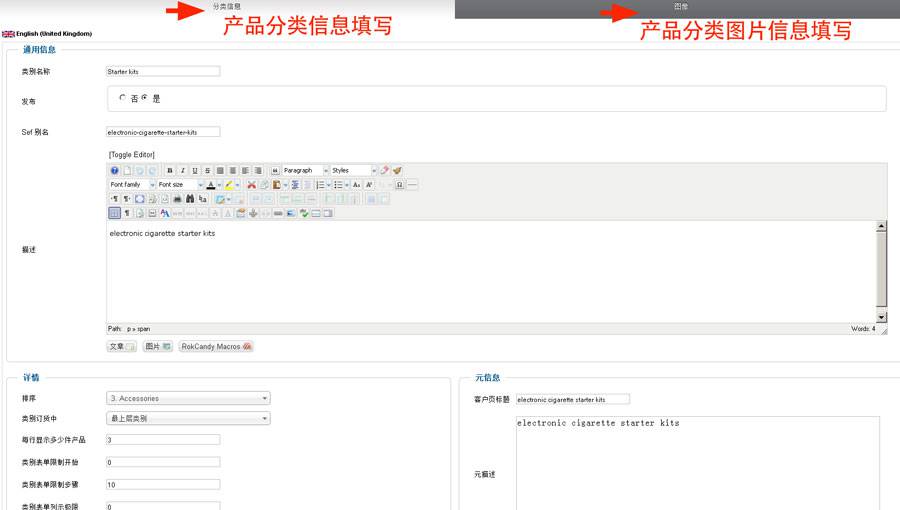Viewport: 900px width, 510px height.
Task: Select the 是 (Yes) publish radio button
Action: (x=145, y=98)
